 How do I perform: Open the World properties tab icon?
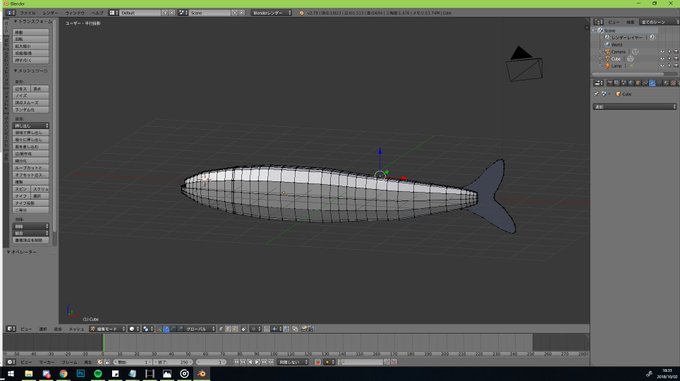click(630, 83)
